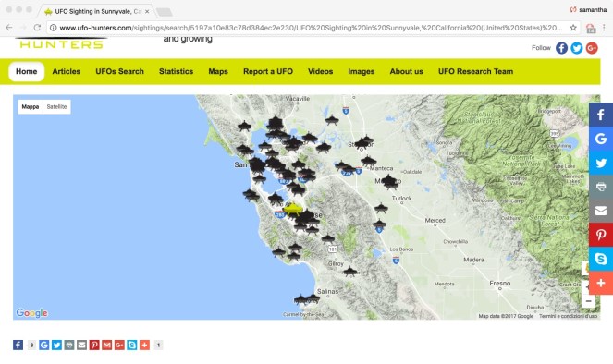Zoom out the map with minus button
The width and height of the screenshot is (613, 364).
coord(588,301)
